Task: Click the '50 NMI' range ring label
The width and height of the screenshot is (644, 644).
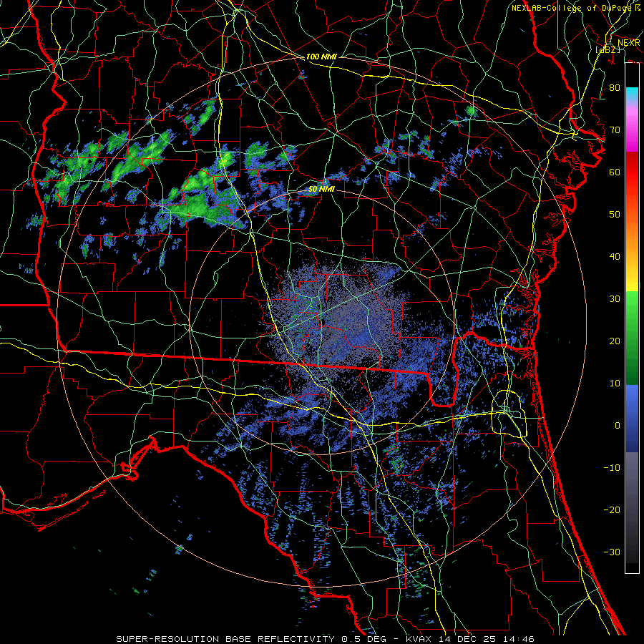Action: (321, 190)
